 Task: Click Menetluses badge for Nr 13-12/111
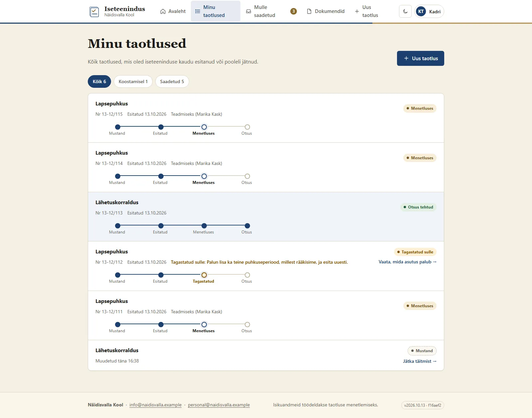(x=420, y=306)
